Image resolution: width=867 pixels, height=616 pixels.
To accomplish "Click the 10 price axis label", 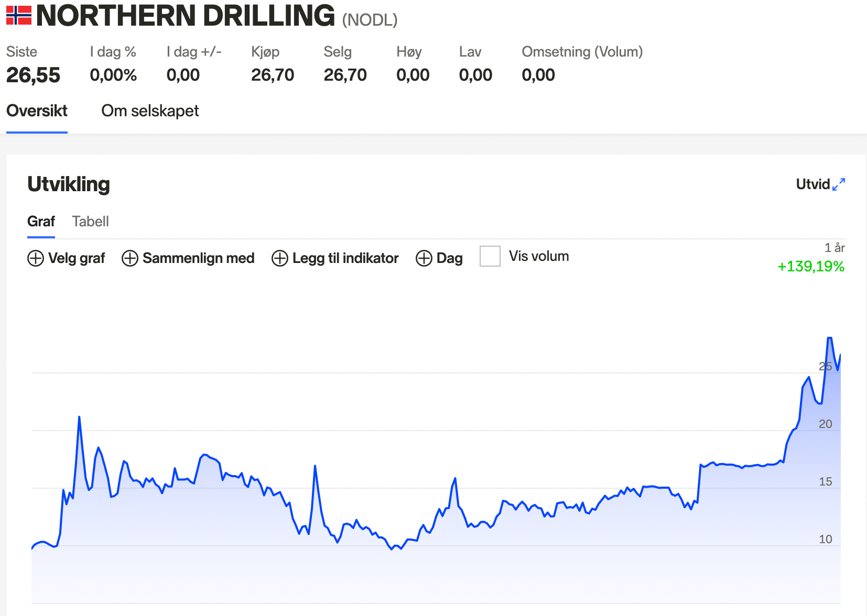I will click(x=826, y=539).
